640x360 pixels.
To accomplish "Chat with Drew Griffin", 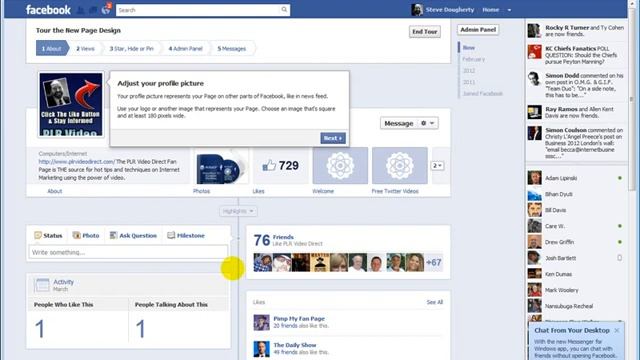I will 576,242.
